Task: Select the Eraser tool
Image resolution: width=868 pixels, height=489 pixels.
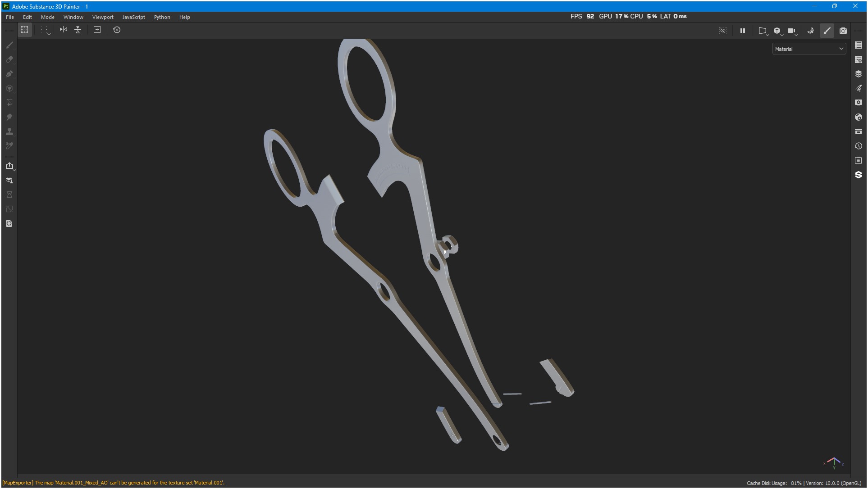Action: 9,59
